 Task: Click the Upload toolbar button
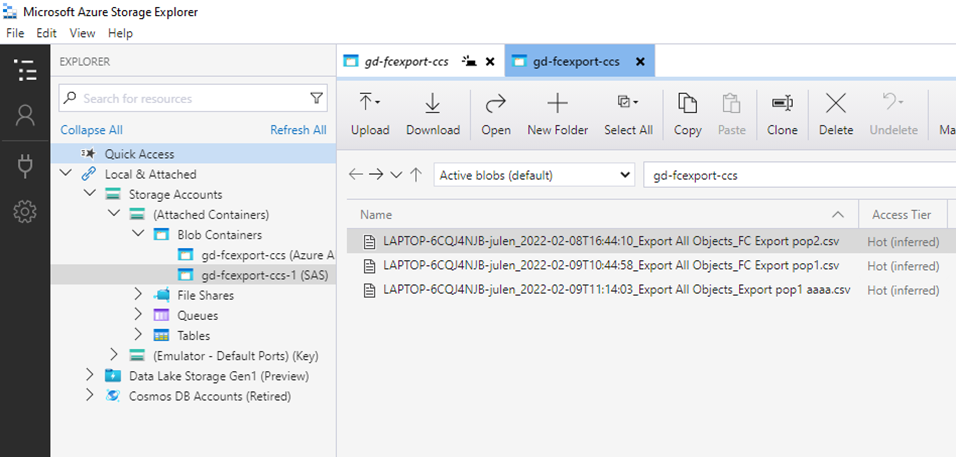click(370, 114)
